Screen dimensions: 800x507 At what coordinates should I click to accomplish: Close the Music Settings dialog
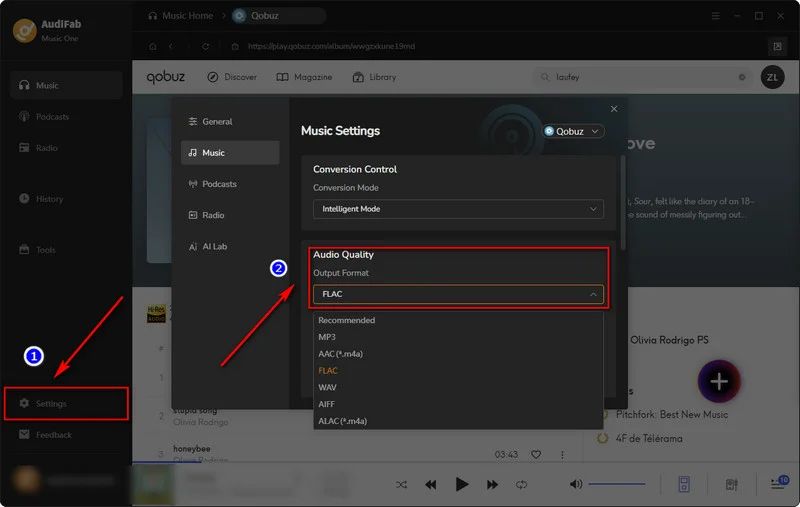pyautogui.click(x=614, y=109)
